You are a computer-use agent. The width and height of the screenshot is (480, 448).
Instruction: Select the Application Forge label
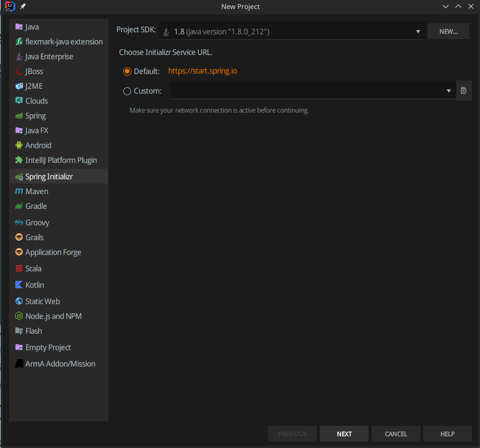[53, 252]
